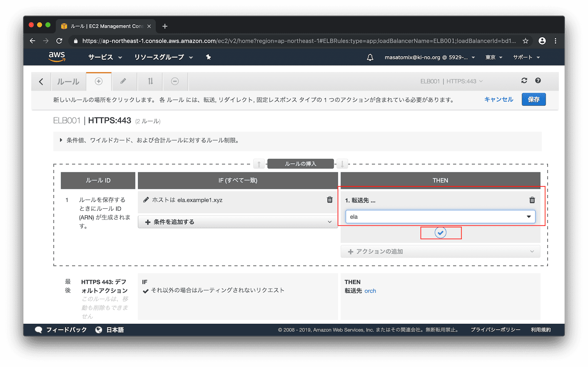Image resolution: width=588 pixels, height=367 pixels.
Task: Click the THEN column header
Action: pos(441,180)
